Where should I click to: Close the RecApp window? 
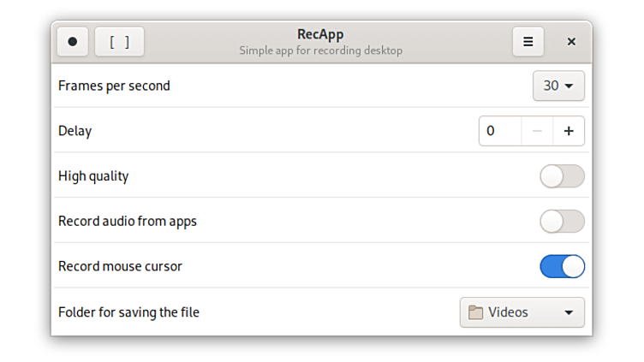571,42
